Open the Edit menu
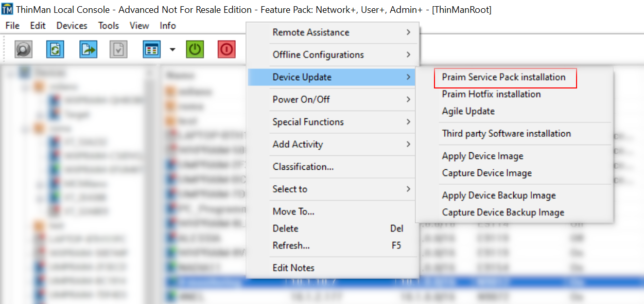This screenshot has width=644, height=304. click(x=38, y=26)
